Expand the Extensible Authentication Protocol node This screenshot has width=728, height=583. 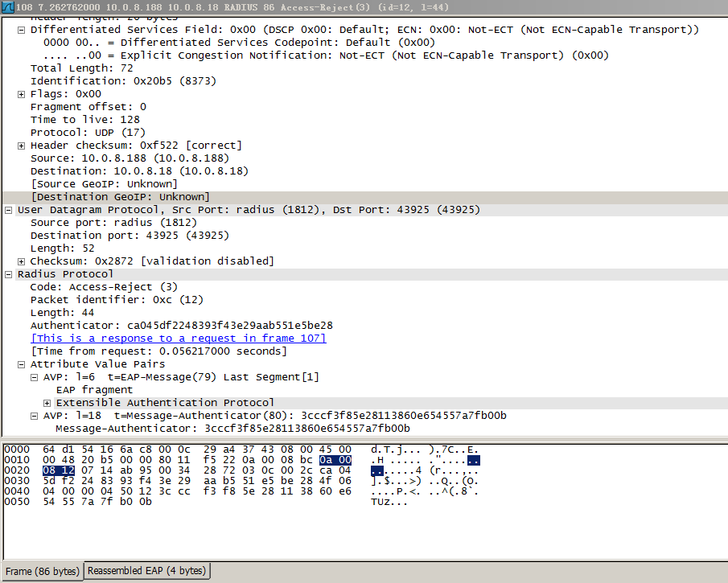[47, 402]
